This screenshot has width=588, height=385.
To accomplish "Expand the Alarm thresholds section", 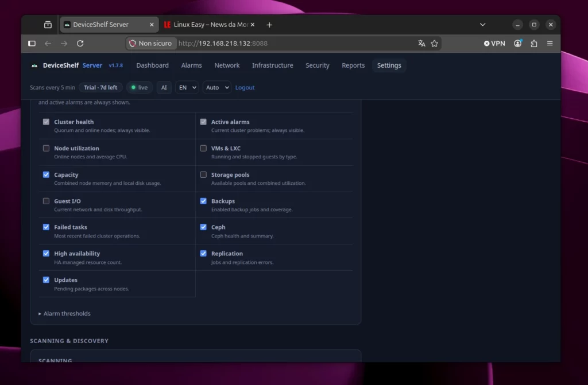I will 64,313.
